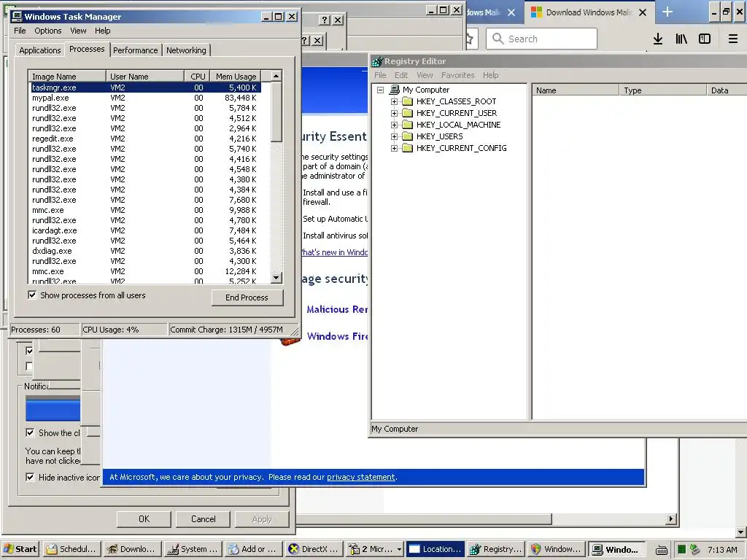747x560 pixels.
Task: Expand HKEY_CURRENT_CONFIG tree node
Action: [394, 148]
